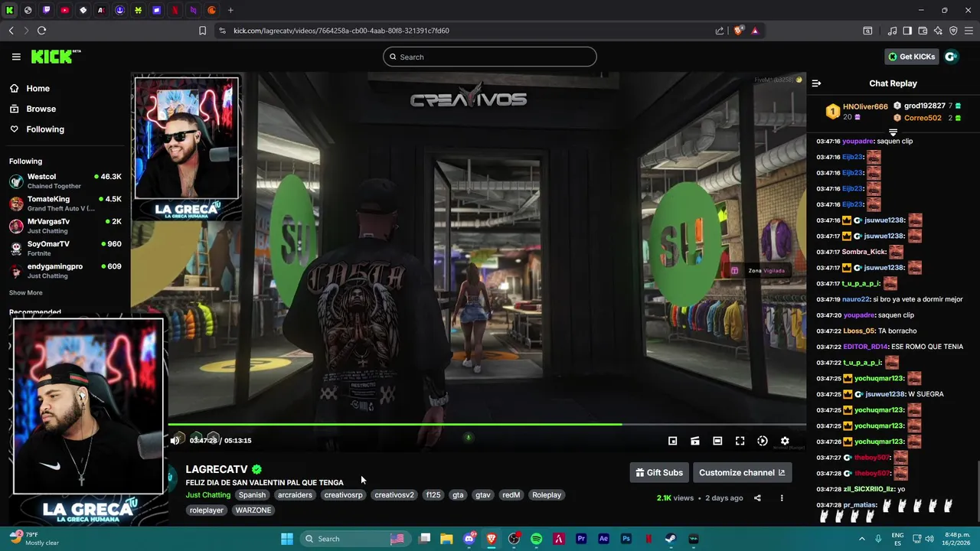The width and height of the screenshot is (980, 551).
Task: Enter fullscreen in the video player
Action: coord(740,441)
